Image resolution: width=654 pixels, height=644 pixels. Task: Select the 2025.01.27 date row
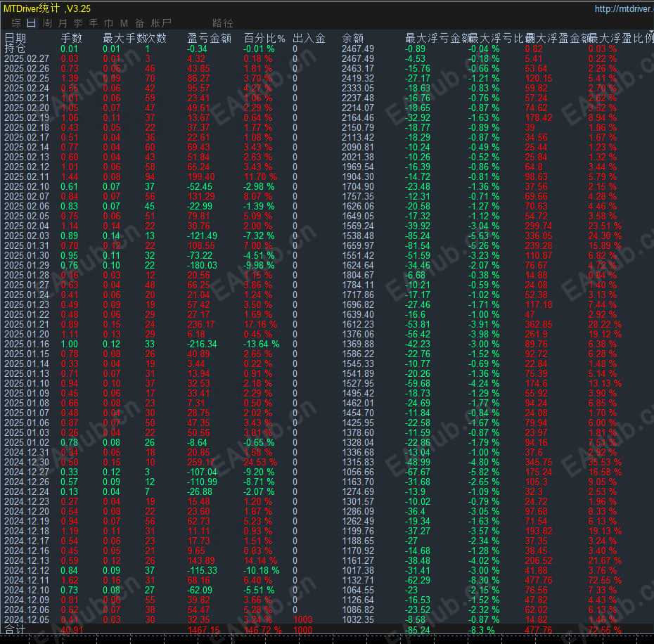tap(27, 285)
